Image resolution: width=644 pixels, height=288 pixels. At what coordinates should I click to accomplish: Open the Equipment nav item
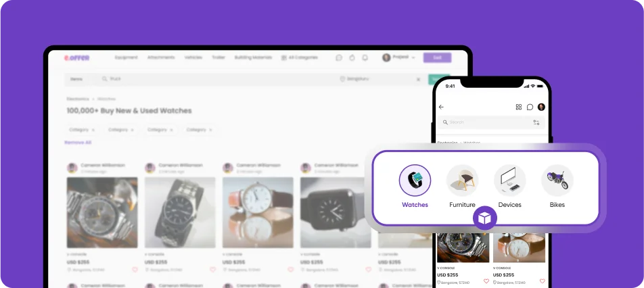[x=126, y=57]
